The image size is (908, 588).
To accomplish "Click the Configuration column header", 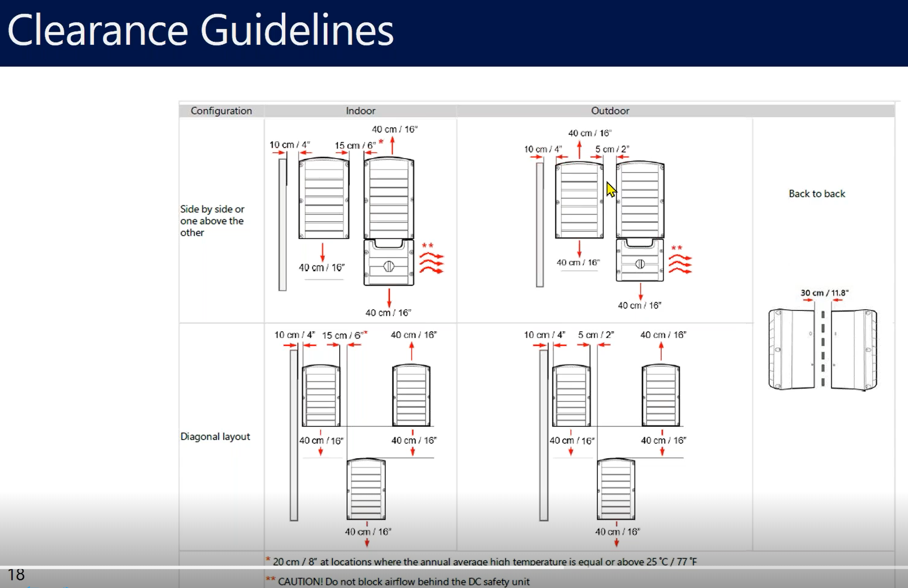I will click(221, 110).
